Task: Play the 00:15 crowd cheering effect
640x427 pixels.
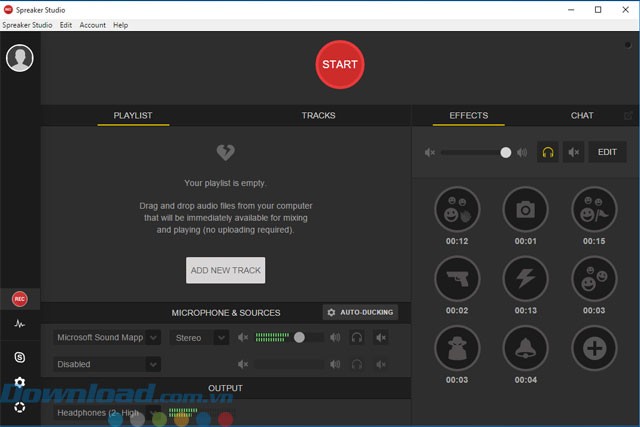Action: (x=594, y=209)
